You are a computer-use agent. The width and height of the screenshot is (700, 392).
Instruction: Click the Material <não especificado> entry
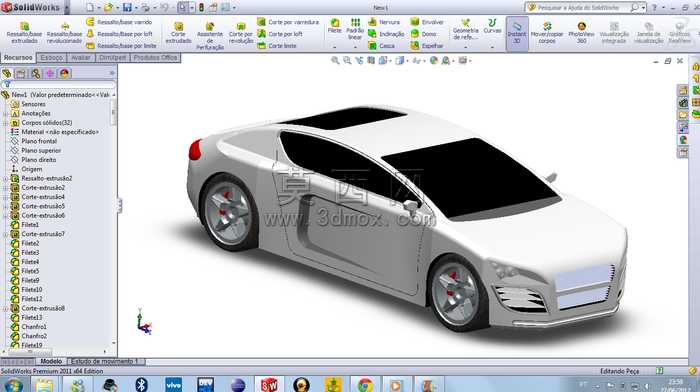coord(60,132)
